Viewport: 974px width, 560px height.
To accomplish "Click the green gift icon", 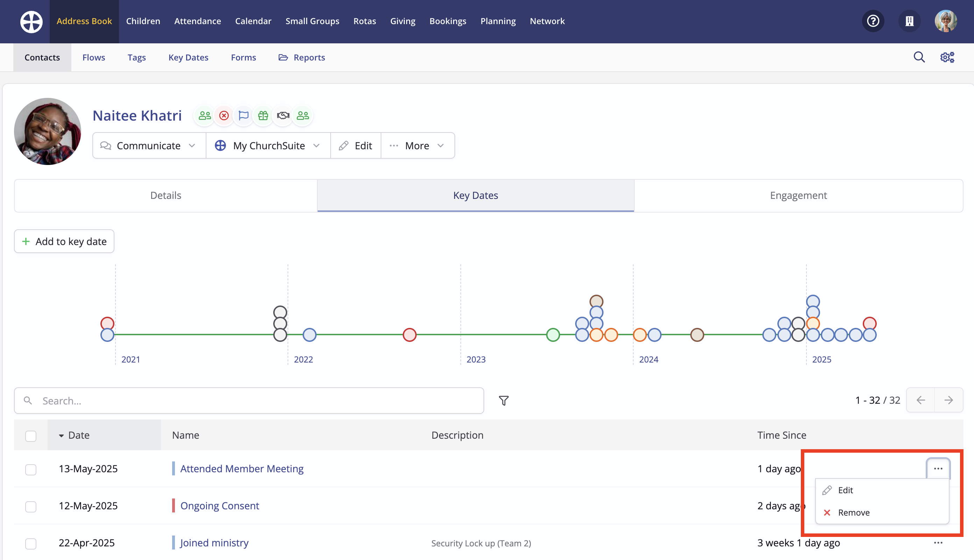I will point(263,115).
